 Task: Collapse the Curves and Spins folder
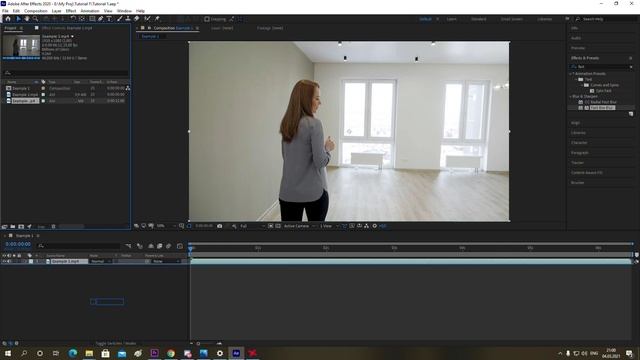[x=582, y=85]
